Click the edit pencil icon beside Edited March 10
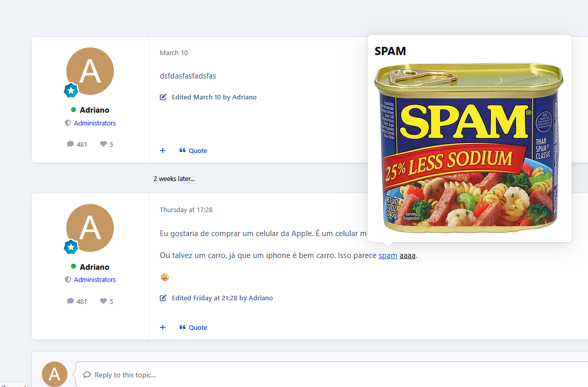This screenshot has height=387, width=588. (163, 97)
